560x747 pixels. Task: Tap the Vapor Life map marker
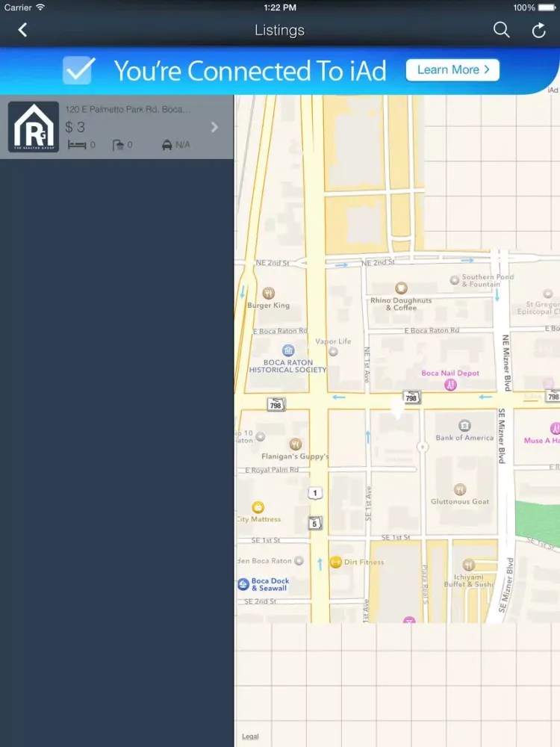(333, 352)
